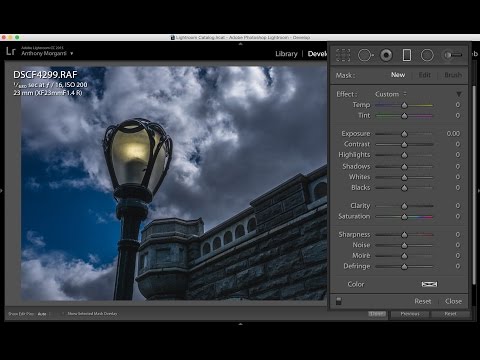
Task: Click the Moiré slider handle
Action: 404,256
